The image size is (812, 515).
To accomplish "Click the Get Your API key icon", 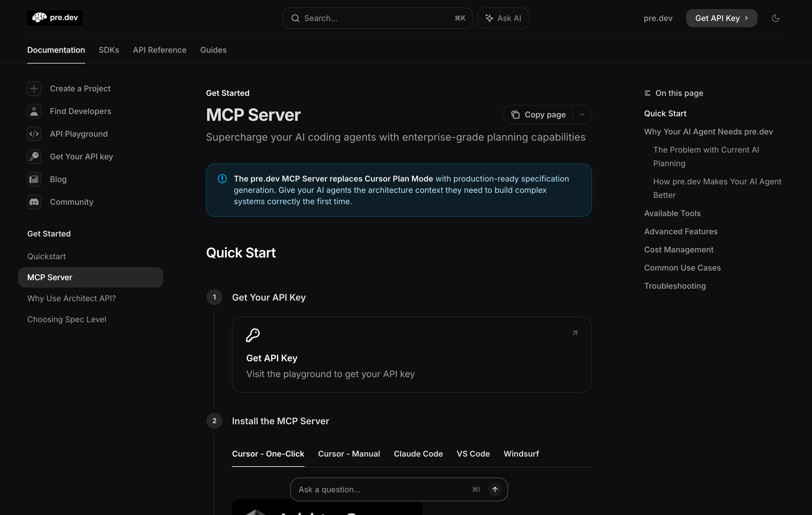I will (34, 157).
